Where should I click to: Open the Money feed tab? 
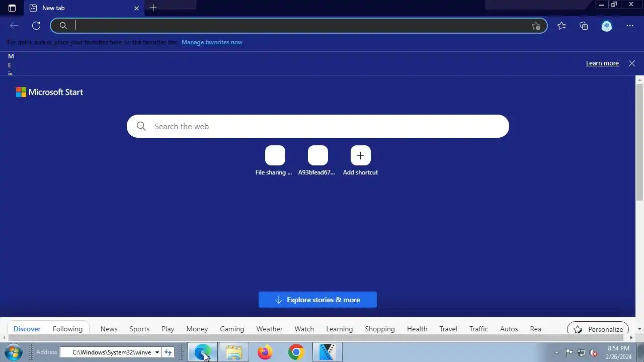coord(197,329)
